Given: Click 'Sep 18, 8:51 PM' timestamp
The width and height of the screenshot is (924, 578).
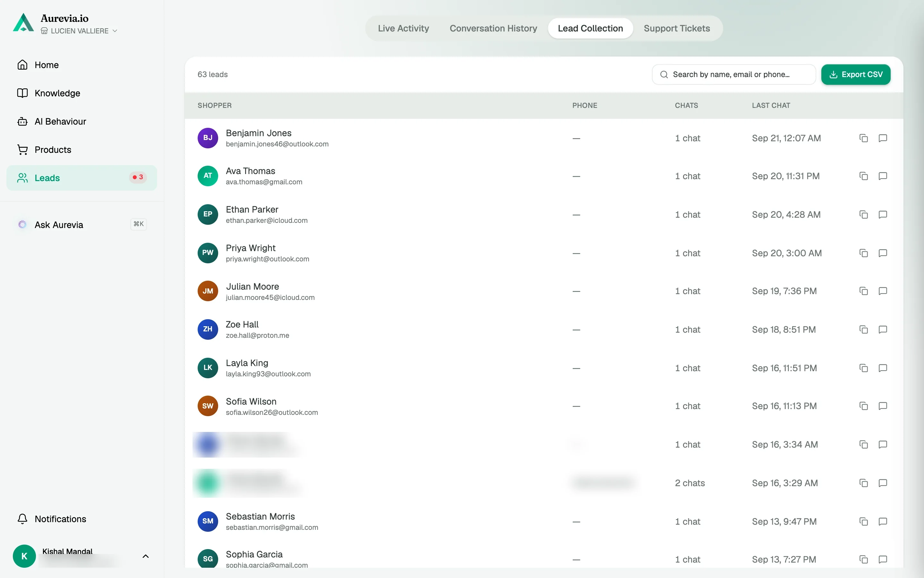Looking at the screenshot, I should (783, 329).
